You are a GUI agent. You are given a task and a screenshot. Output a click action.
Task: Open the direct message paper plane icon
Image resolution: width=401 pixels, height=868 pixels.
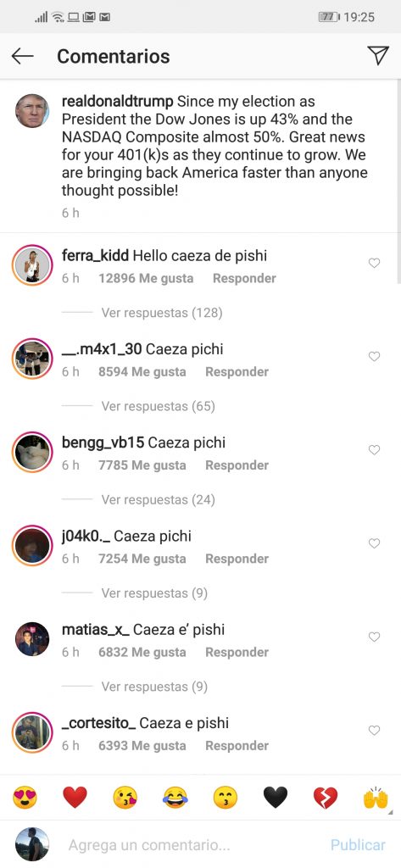pos(378,55)
